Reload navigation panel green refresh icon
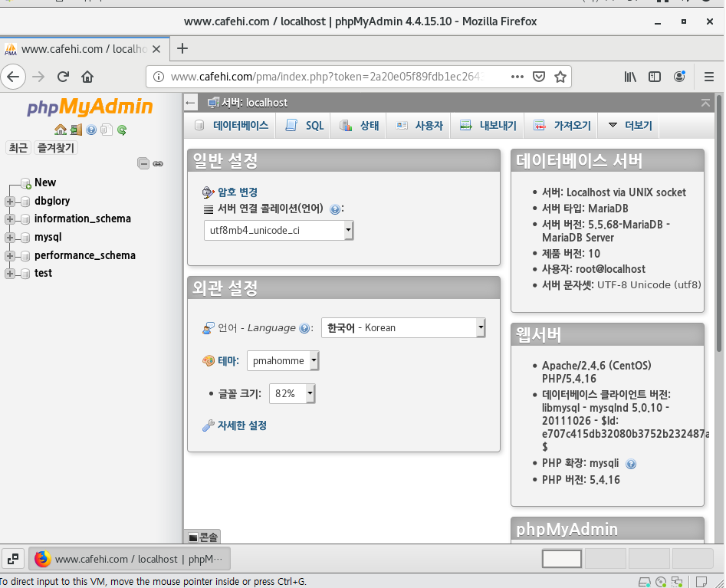Image resolution: width=726 pixels, height=588 pixels. pyautogui.click(x=122, y=130)
